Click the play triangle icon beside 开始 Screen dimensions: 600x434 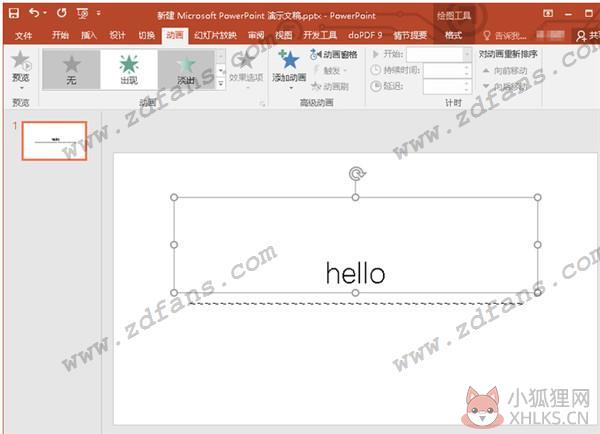pos(376,54)
